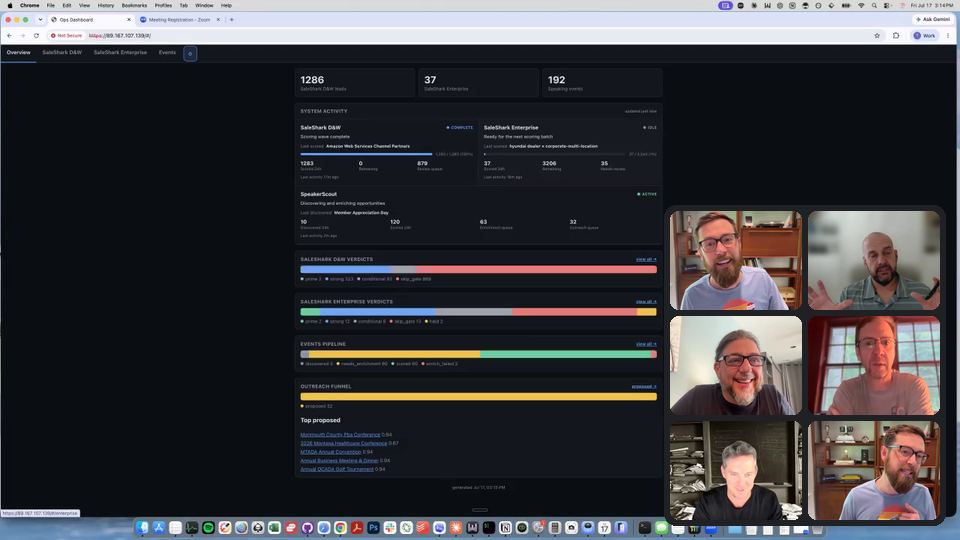Launch Adobe Acrobat from the Dock

click(x=357, y=527)
